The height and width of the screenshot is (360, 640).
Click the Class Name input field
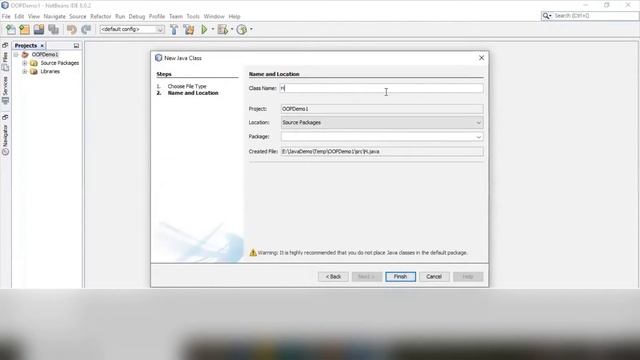tap(382, 88)
